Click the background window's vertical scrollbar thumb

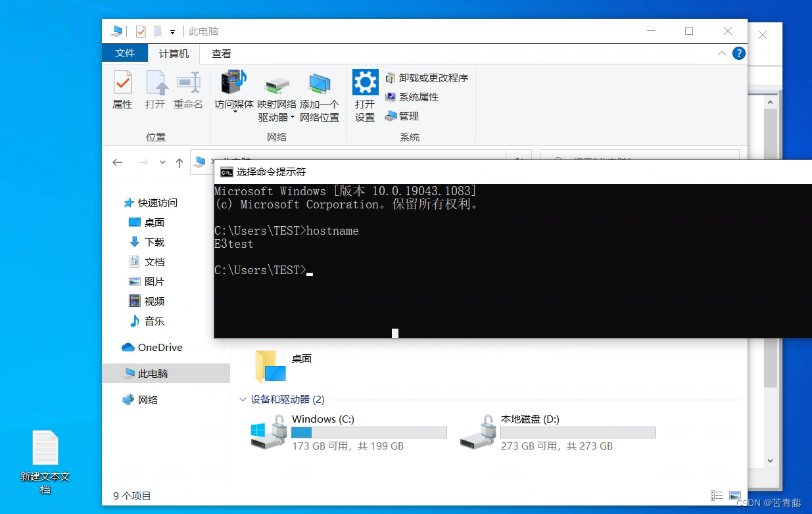pyautogui.click(x=770, y=248)
